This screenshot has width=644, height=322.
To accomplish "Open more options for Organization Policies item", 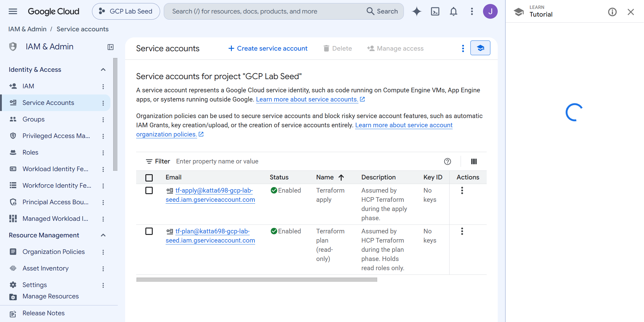I will [x=103, y=252].
